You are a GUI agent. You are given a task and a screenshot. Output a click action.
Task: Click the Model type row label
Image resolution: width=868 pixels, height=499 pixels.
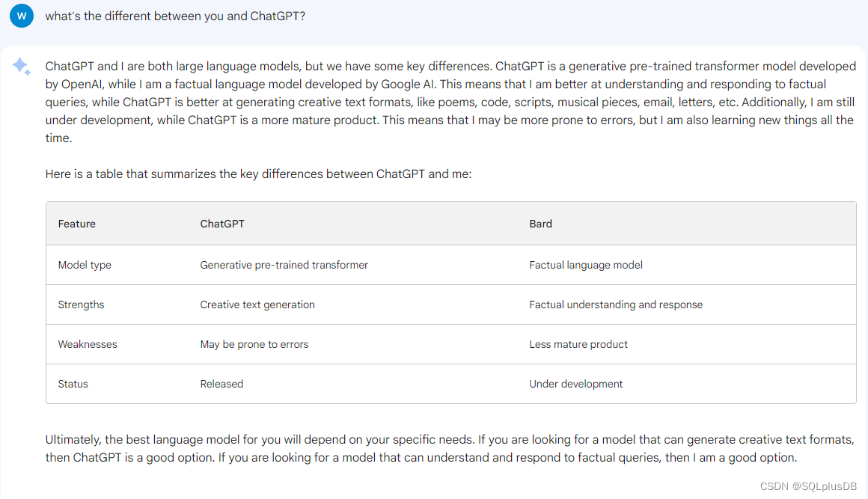coord(85,265)
